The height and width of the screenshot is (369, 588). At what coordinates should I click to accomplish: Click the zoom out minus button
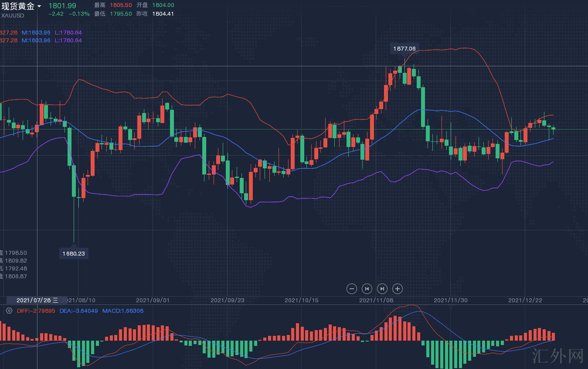click(x=352, y=288)
